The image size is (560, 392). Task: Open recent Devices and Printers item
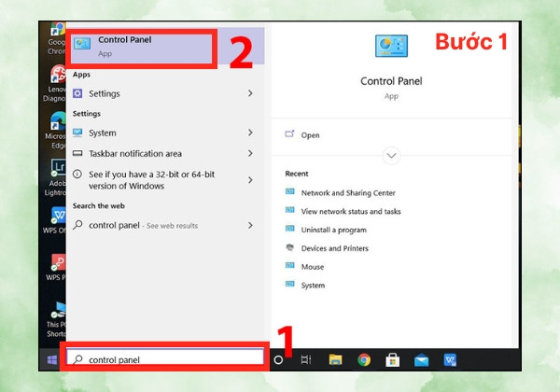335,248
